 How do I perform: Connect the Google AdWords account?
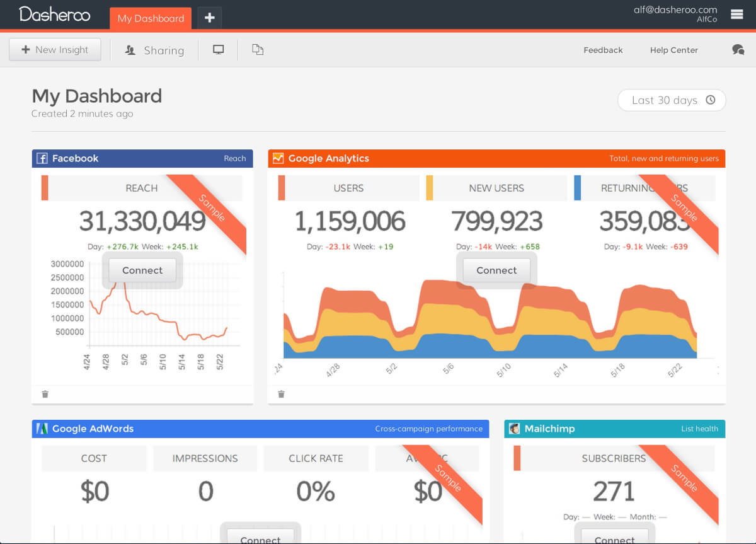[x=260, y=536]
